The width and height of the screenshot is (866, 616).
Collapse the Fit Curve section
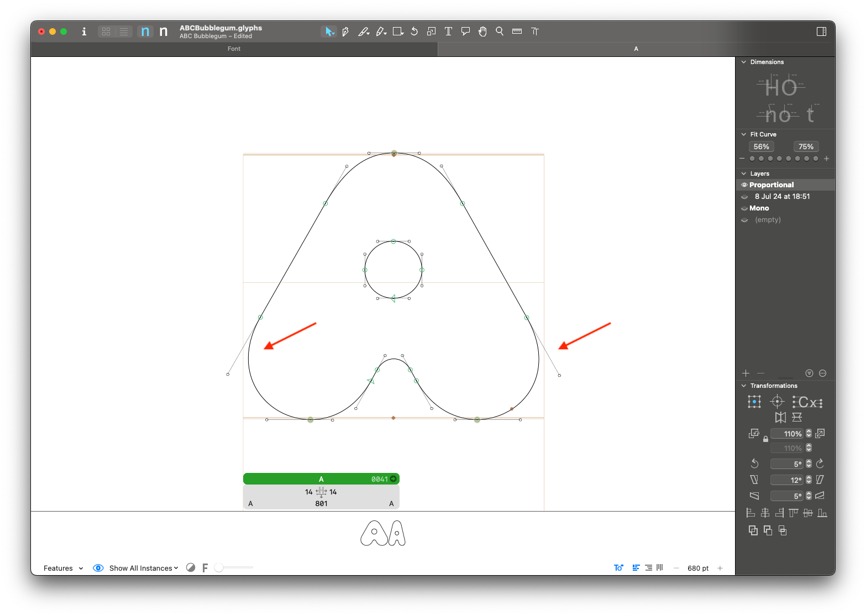coord(744,134)
